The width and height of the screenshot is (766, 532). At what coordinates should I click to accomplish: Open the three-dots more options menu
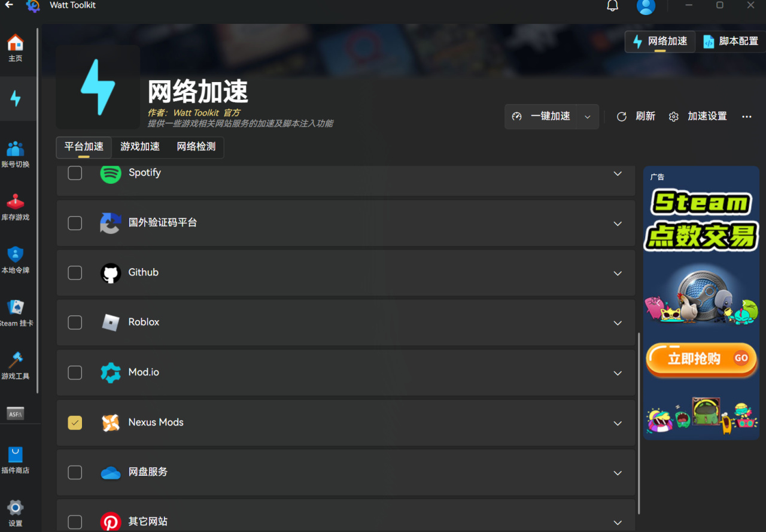tap(747, 117)
